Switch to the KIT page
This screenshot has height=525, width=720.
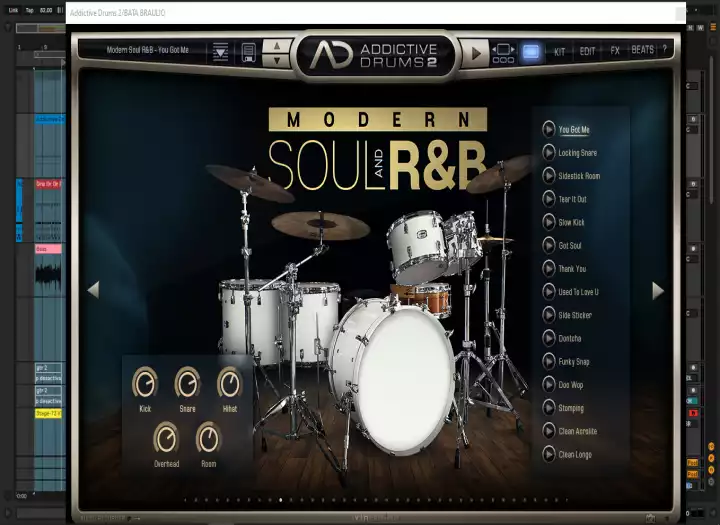[x=559, y=52]
